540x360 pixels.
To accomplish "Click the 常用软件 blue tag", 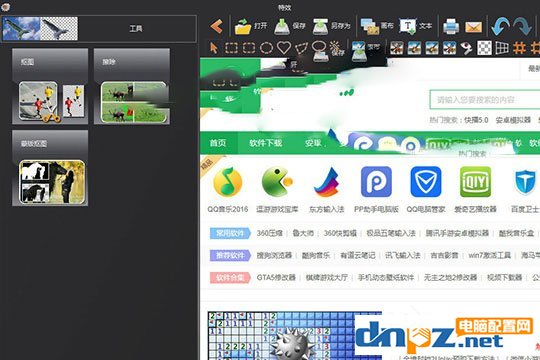I will tap(230, 233).
